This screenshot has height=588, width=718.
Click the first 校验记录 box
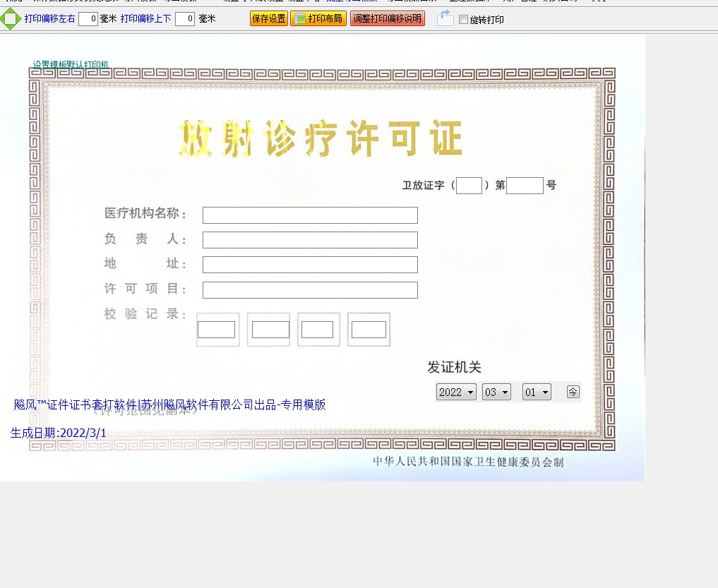216,330
